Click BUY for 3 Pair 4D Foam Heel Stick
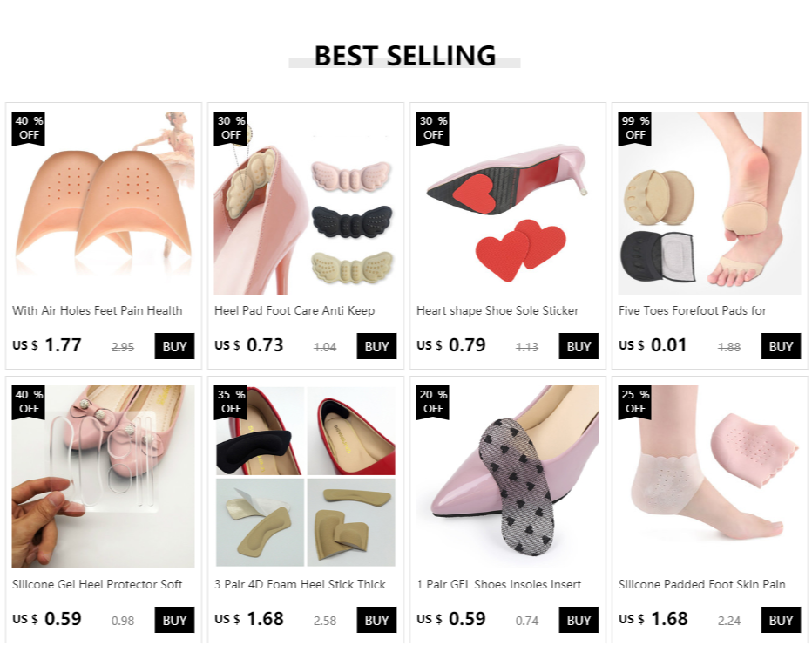This screenshot has height=653, width=812. click(376, 620)
